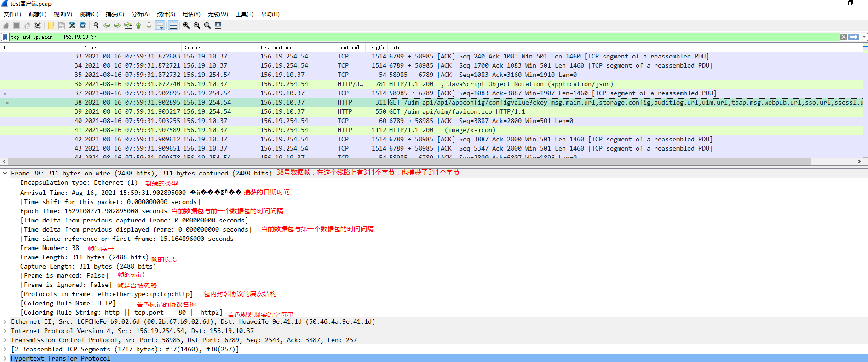The image size is (868, 362).
Task: Open the 视图(V) menu
Action: (63, 14)
